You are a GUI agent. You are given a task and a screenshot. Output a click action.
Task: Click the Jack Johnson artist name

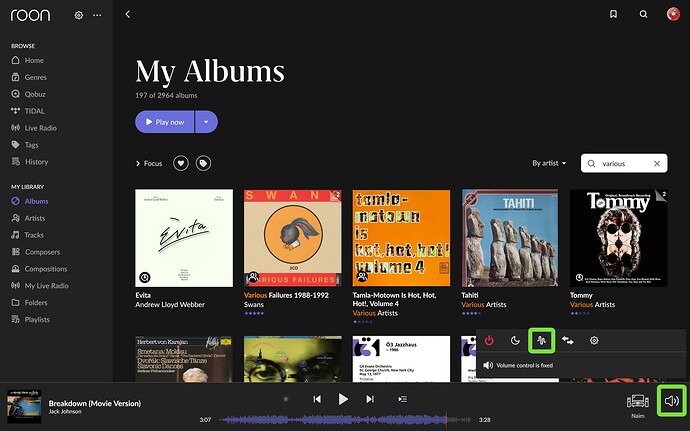pos(65,412)
